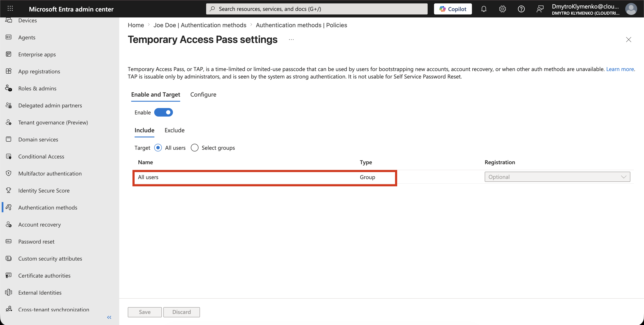Click the Password reset sidebar icon
This screenshot has width=644, height=325.
(9, 241)
